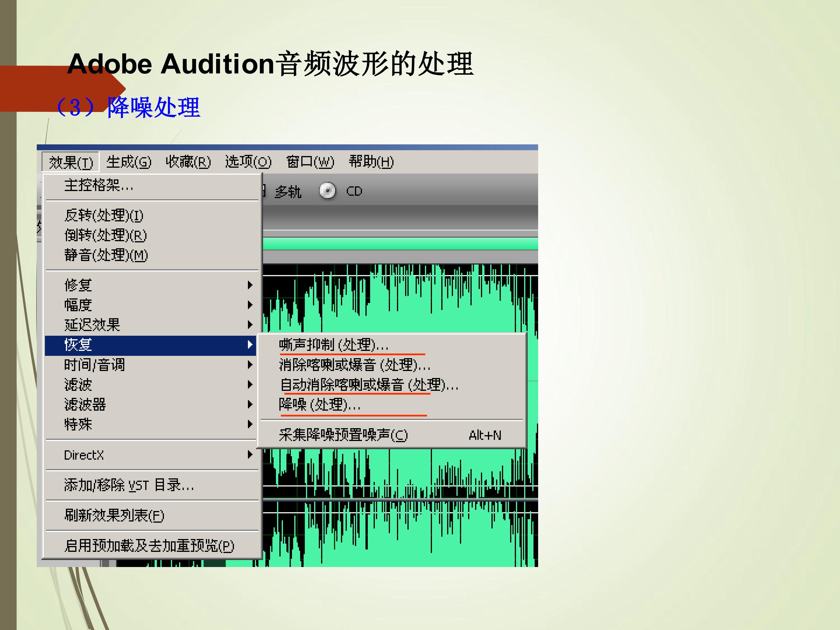Screen dimensions: 840x630
Task: Open the 窗口(W) menu
Action: (310, 162)
